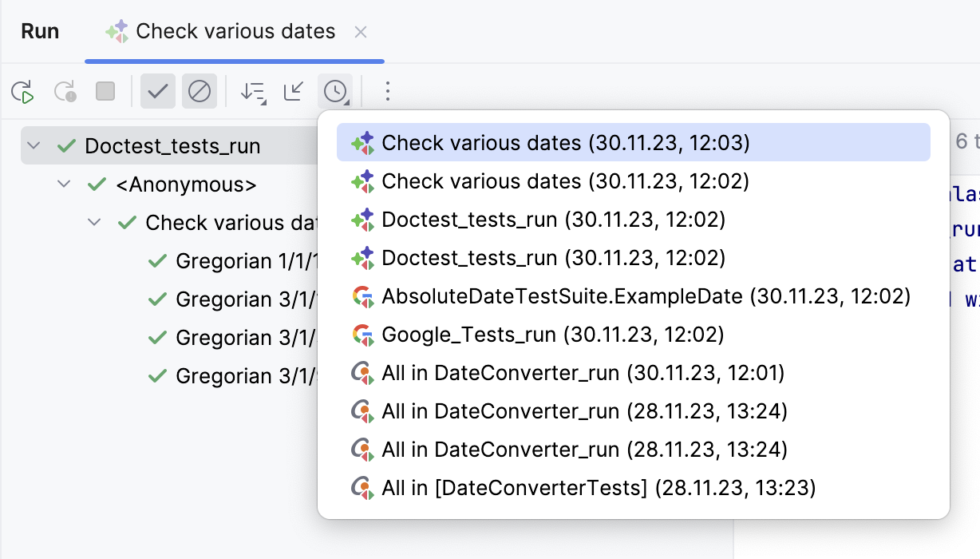Click the Import Tests from File icon
Image resolution: width=980 pixels, height=559 pixels.
pyautogui.click(x=293, y=91)
